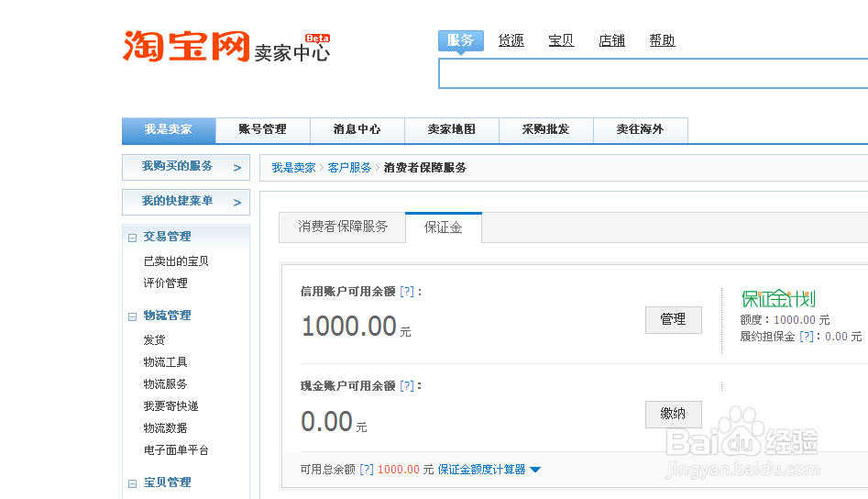
Task: Open 物流服务 in sidebar
Action: (x=166, y=384)
